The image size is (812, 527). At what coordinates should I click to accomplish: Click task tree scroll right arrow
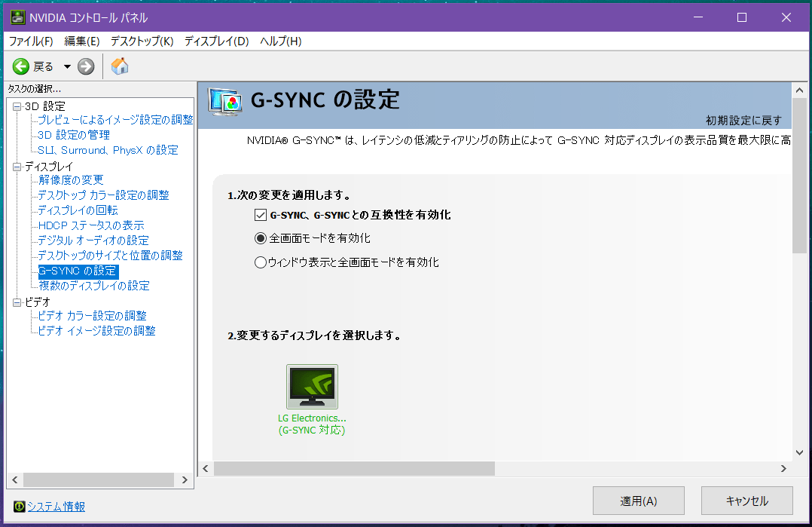click(x=185, y=480)
